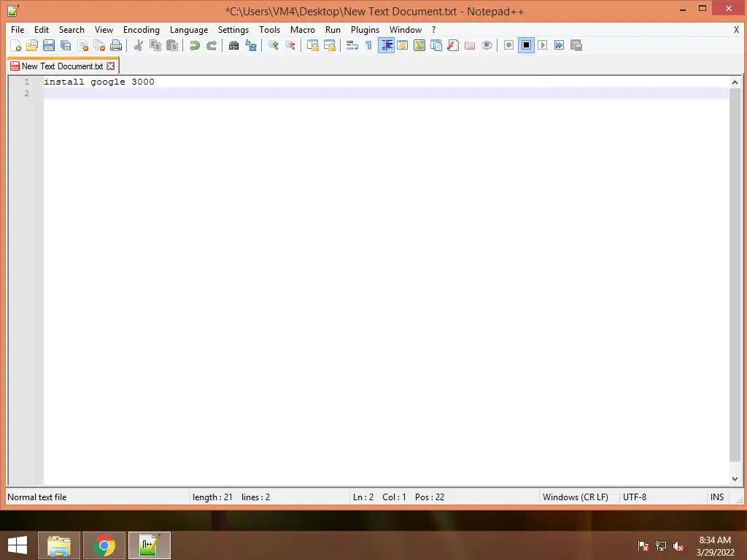Open the Search menu
The width and height of the screenshot is (747, 560).
[x=71, y=29]
